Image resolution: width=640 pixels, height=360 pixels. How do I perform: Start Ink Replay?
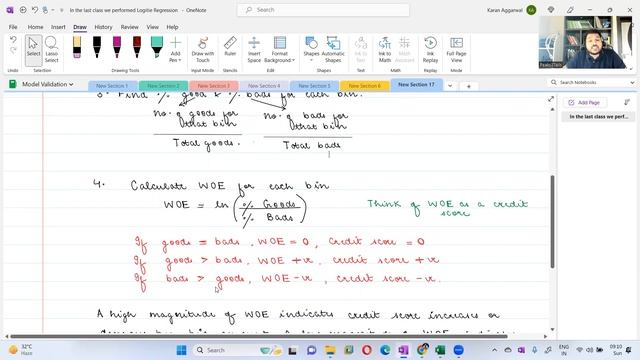click(430, 49)
